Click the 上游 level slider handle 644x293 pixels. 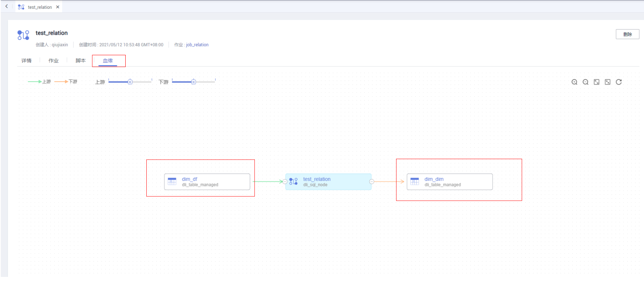pyautogui.click(x=130, y=82)
